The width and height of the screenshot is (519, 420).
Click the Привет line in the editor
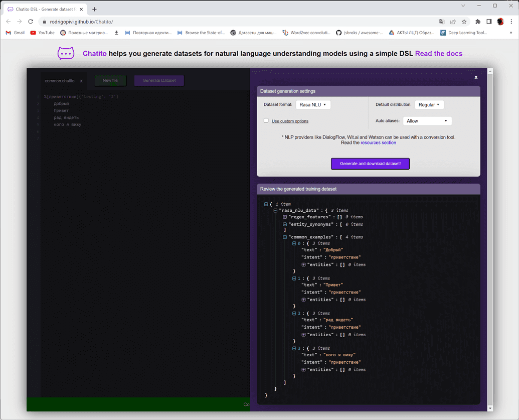(x=61, y=110)
